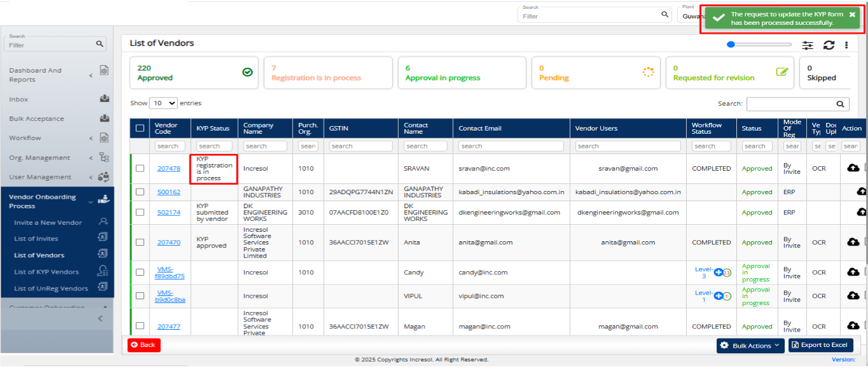Open vendor code 207478 link
This screenshot has width=868, height=368.
tap(169, 169)
